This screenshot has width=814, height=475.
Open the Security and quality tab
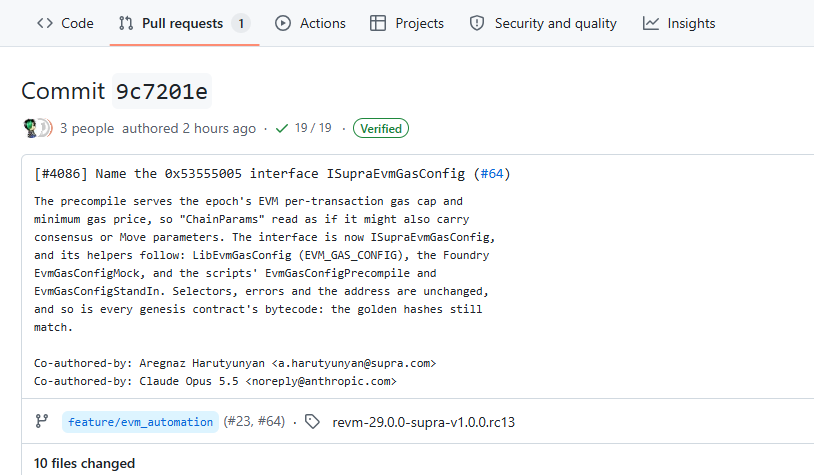coord(543,23)
